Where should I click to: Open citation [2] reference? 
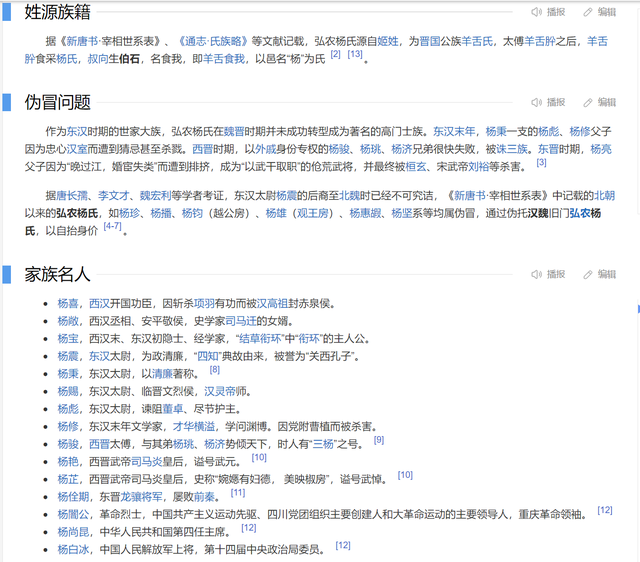pos(336,54)
